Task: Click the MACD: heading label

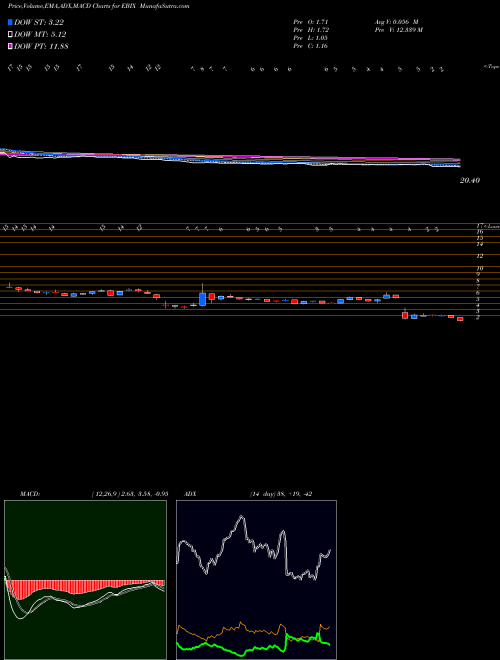Action: (30, 494)
